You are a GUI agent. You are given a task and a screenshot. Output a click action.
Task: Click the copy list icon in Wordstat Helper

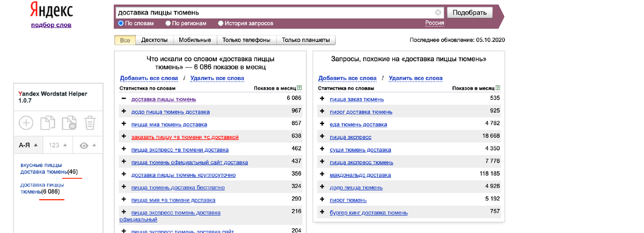coord(48,123)
